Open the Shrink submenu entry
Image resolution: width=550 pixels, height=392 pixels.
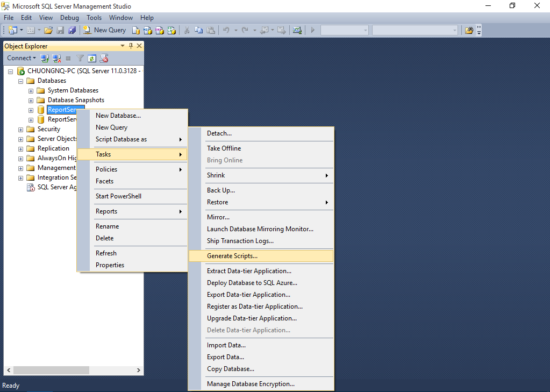pyautogui.click(x=261, y=175)
